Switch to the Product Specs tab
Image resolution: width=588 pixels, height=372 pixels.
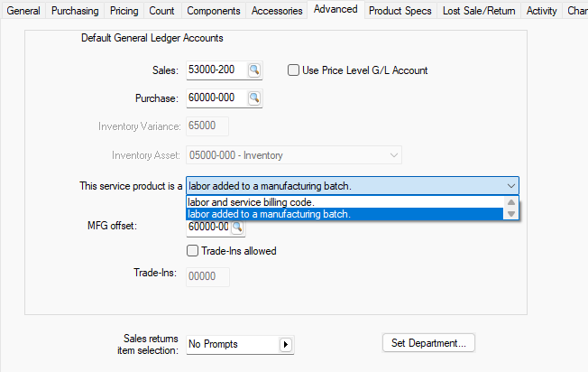tap(400, 11)
